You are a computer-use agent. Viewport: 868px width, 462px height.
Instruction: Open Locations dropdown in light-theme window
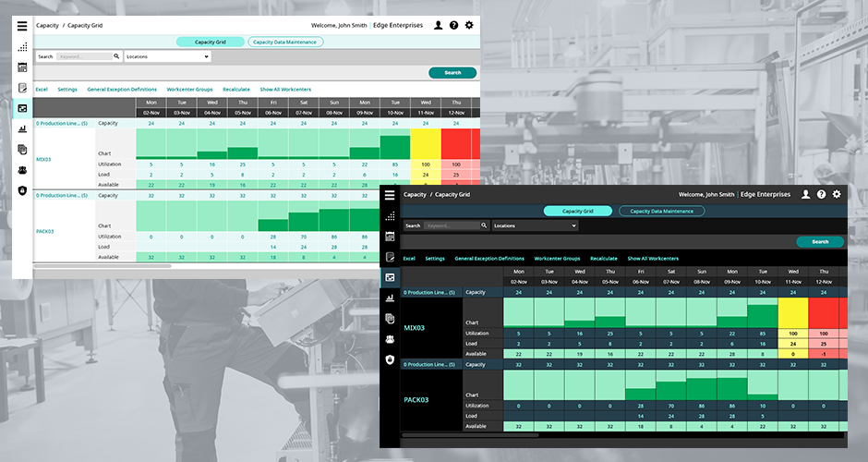167,56
